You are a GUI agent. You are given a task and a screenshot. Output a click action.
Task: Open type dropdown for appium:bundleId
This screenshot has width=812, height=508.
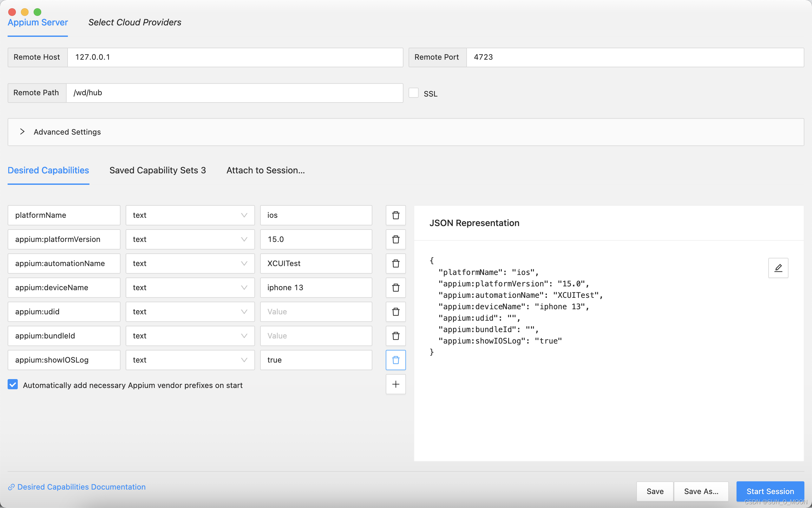190,336
